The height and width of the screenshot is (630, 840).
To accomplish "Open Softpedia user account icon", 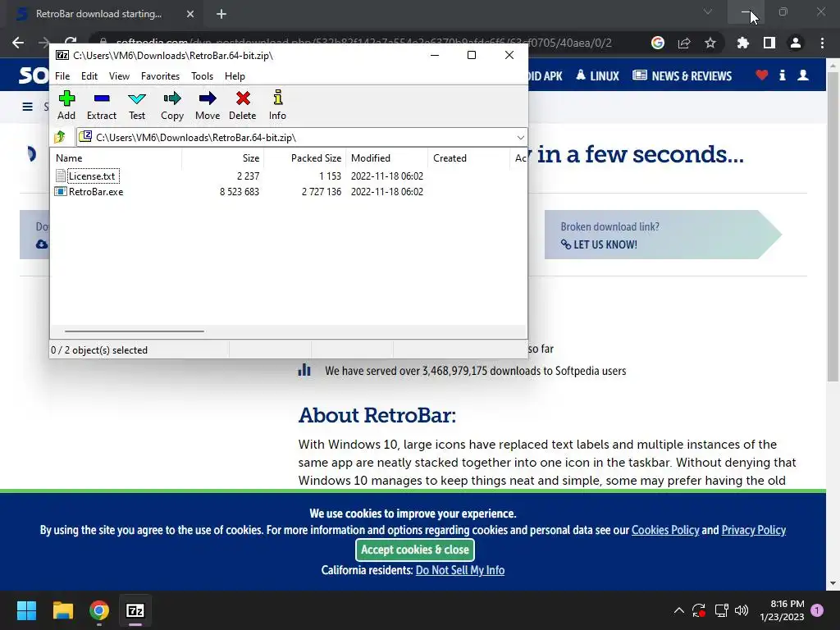I will 803,75.
